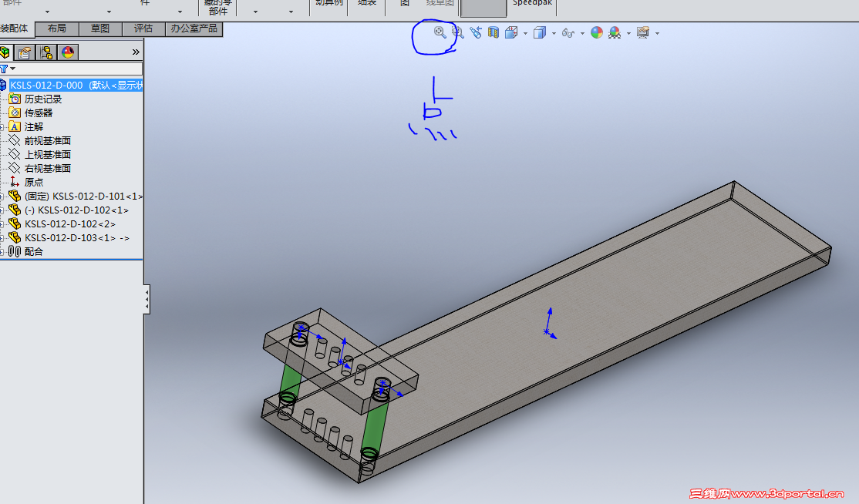Expand the panel tabs with the » chevron
This screenshot has height=504, width=859.
(x=136, y=52)
